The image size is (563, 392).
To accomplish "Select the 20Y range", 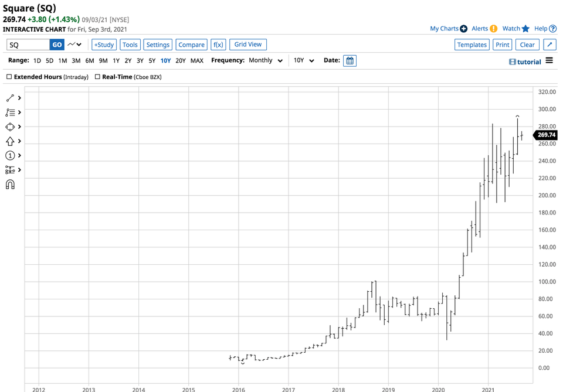I will [x=180, y=60].
